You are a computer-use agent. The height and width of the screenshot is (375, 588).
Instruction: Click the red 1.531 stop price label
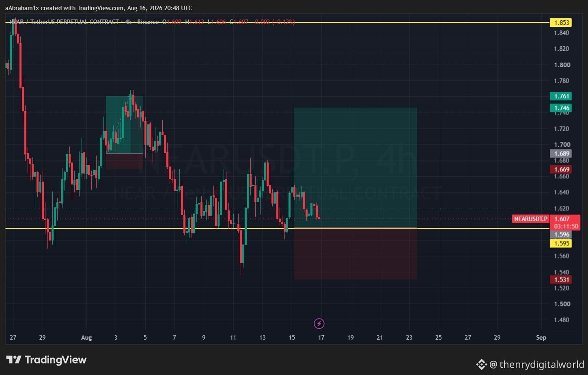561,280
